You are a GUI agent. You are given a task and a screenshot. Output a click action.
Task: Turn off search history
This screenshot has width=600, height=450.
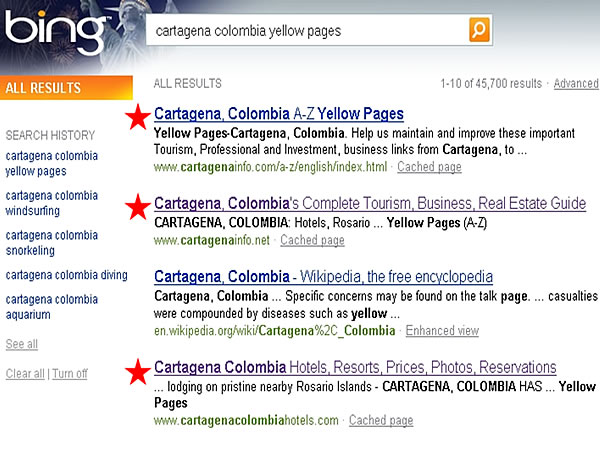point(70,373)
